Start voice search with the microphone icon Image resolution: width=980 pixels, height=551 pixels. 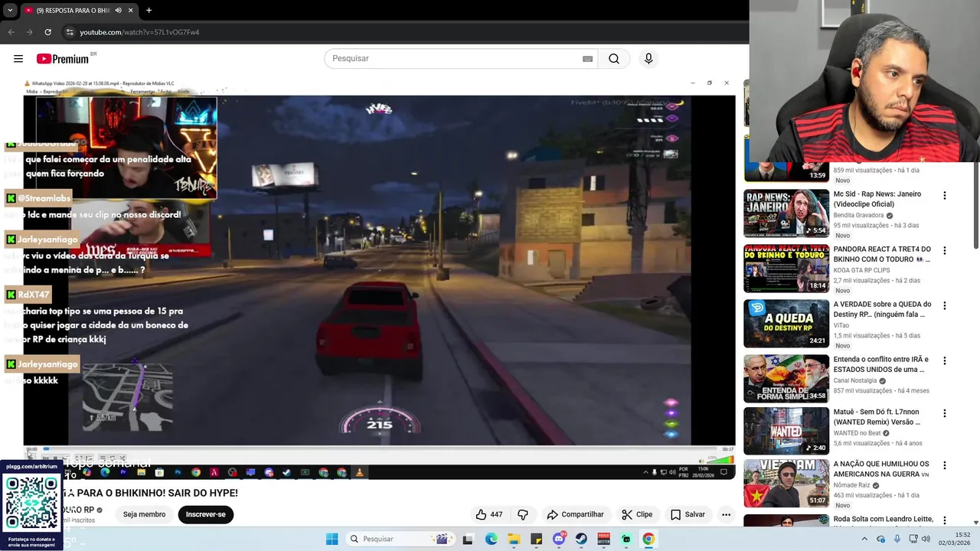(x=648, y=59)
